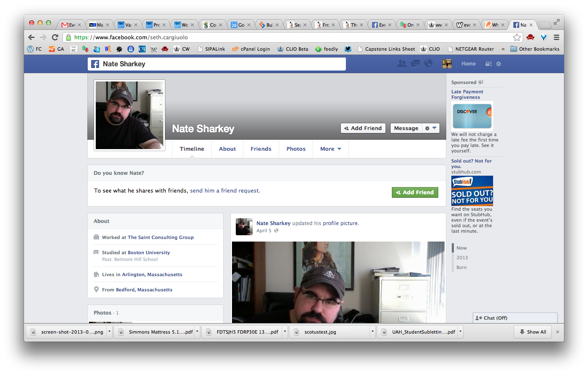Click the browser back arrow
Viewport: 588px width, 375px height.
[32, 37]
